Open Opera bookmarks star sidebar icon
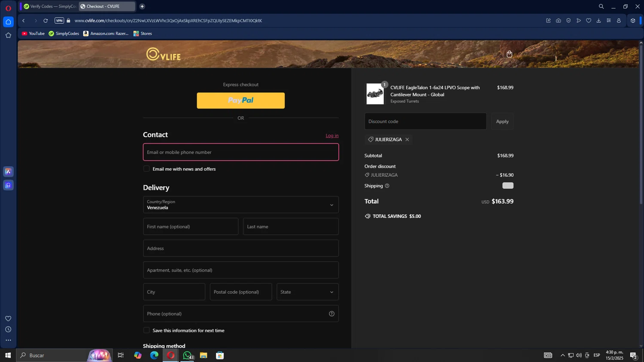This screenshot has width=644, height=362. (8, 36)
